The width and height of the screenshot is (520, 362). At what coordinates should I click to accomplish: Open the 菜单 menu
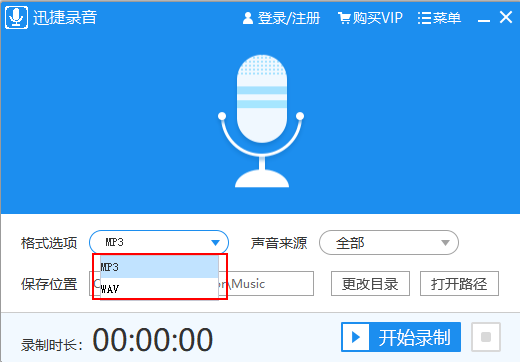click(x=439, y=18)
